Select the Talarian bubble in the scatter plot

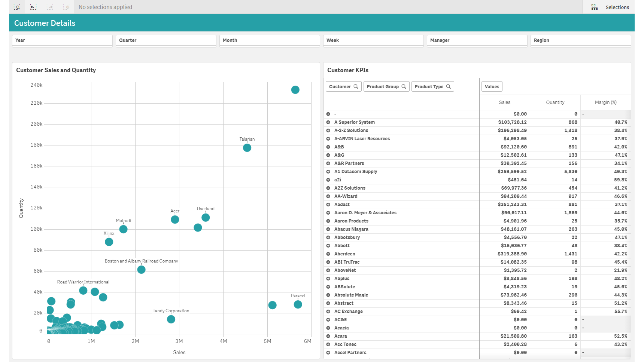pyautogui.click(x=247, y=148)
